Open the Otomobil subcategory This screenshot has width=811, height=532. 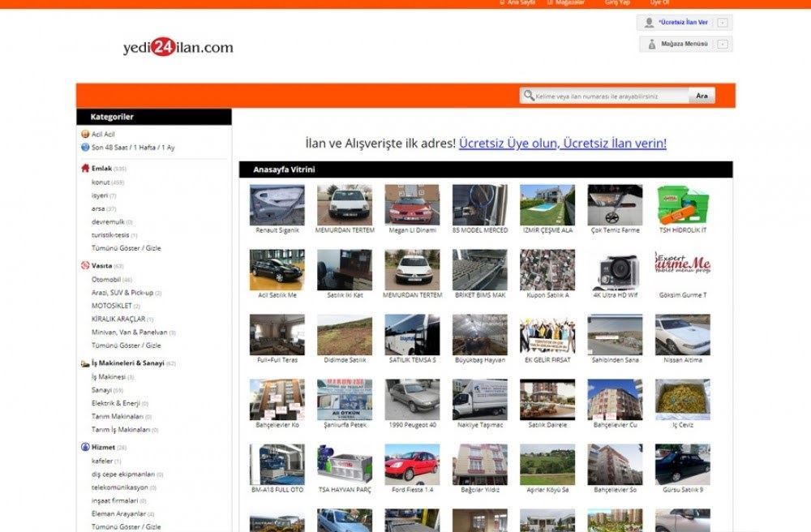106,280
